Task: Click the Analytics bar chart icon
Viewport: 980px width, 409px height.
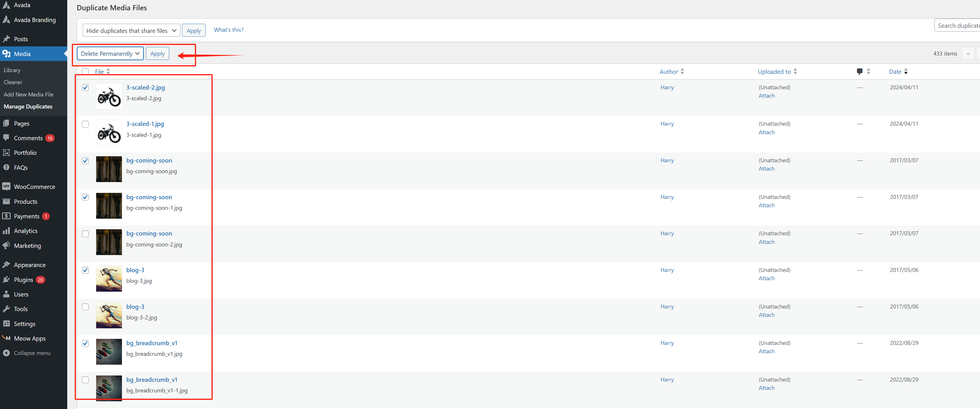Action: [6, 231]
